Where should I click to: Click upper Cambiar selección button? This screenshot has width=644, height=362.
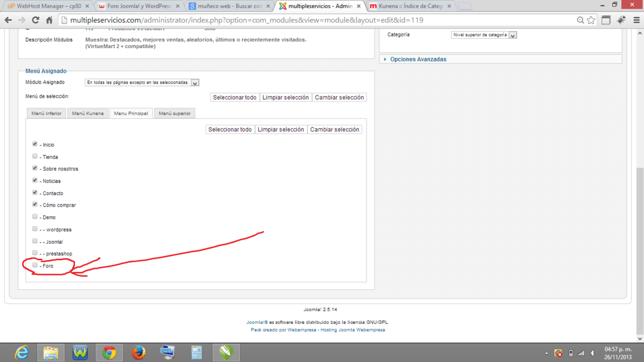click(x=339, y=97)
